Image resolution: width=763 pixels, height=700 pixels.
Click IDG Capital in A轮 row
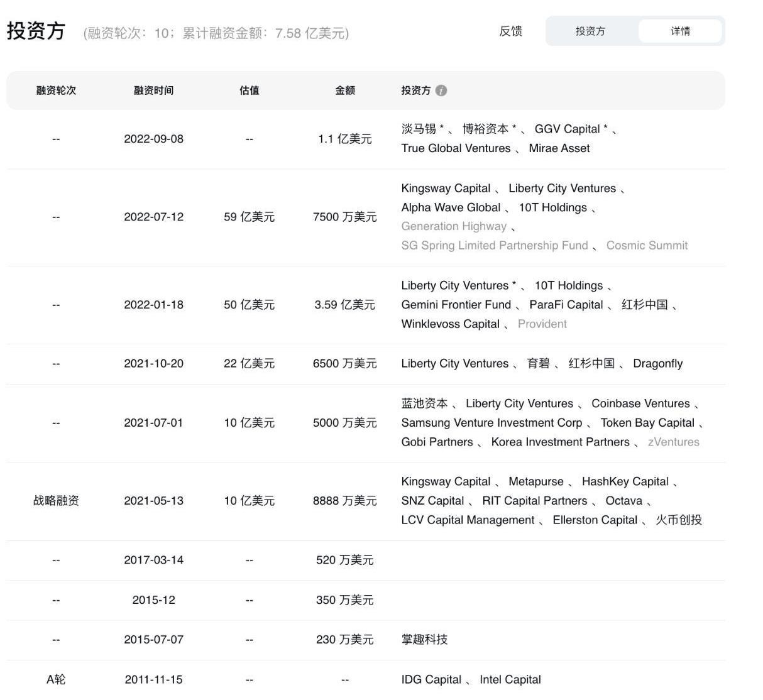(431, 680)
